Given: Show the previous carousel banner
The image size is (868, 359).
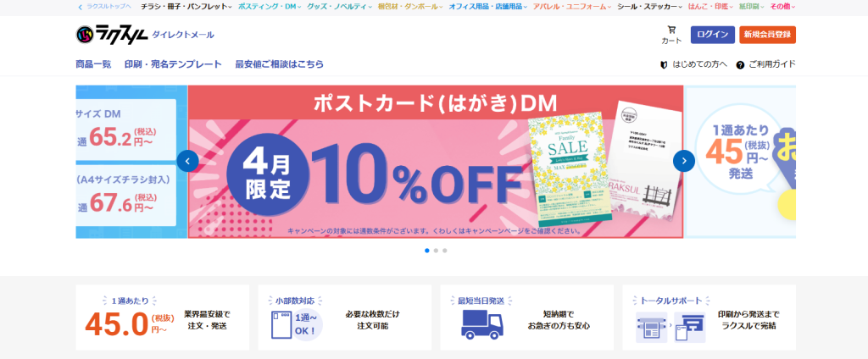Looking at the screenshot, I should click(x=187, y=161).
